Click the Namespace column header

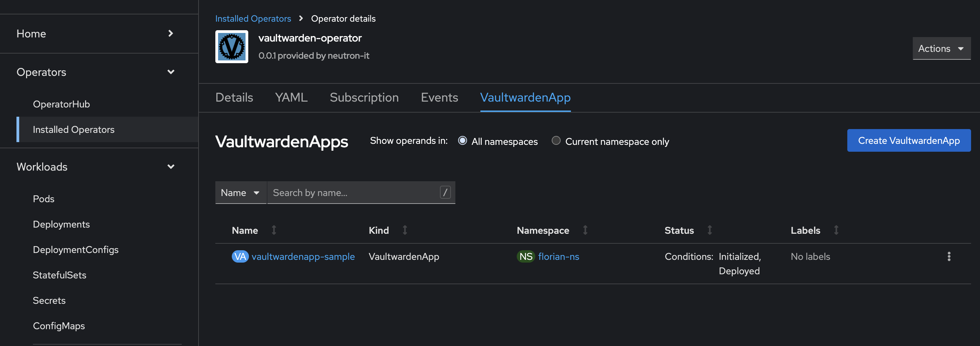543,230
